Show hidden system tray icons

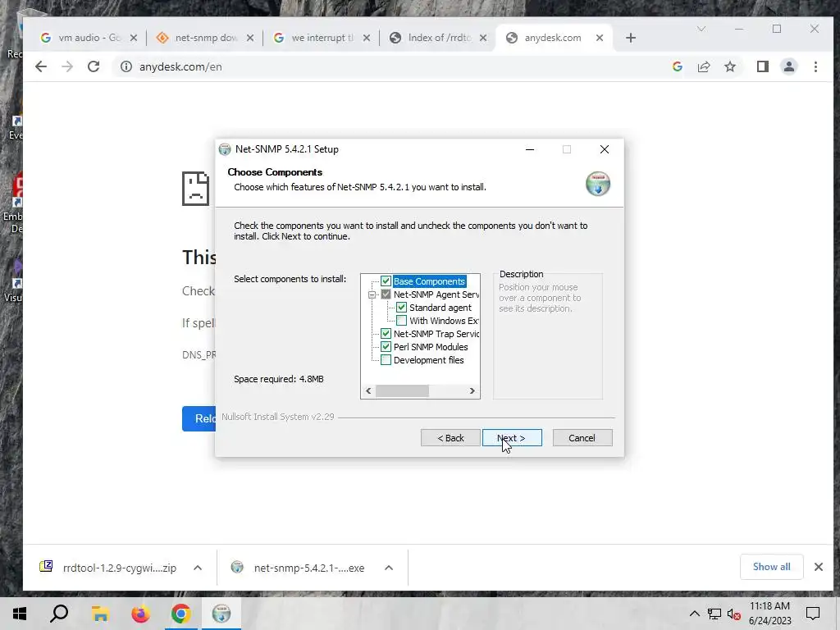[694, 614]
